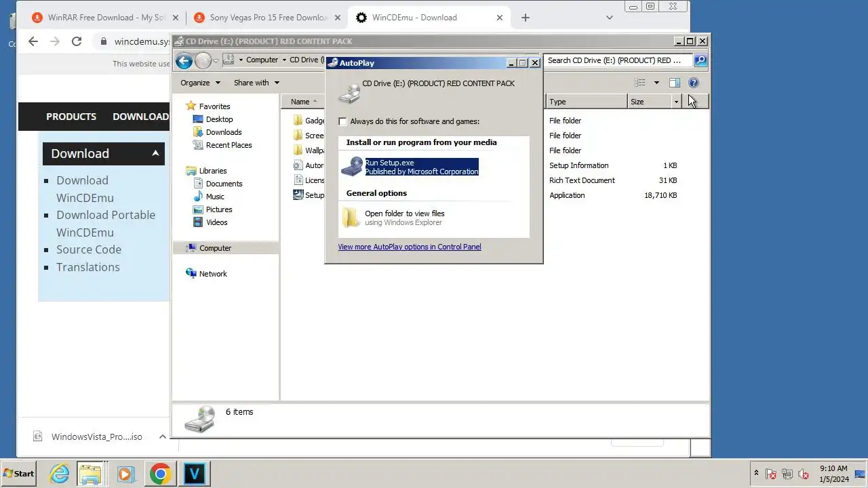The image size is (868, 488).
Task: Select the Setup application file icon
Action: click(298, 195)
